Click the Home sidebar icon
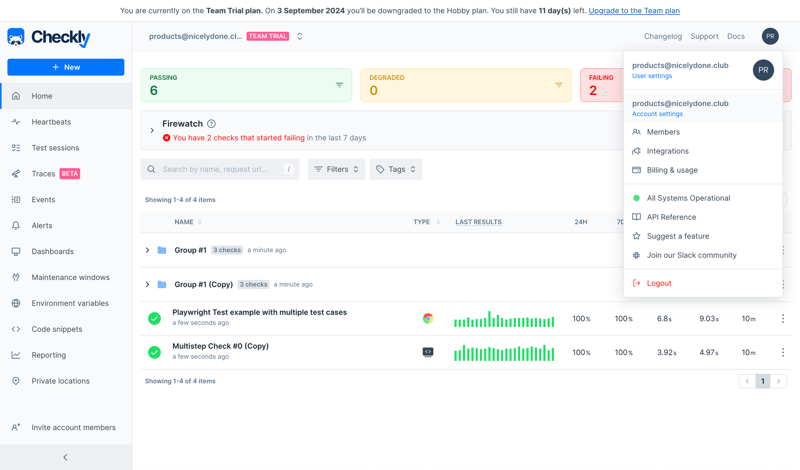The width and height of the screenshot is (800, 470). point(16,96)
